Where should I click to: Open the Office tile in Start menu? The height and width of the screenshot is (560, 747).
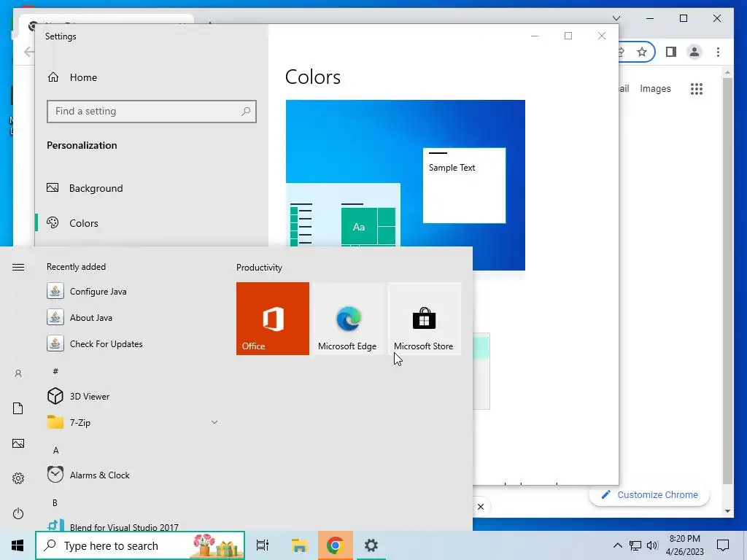(273, 319)
